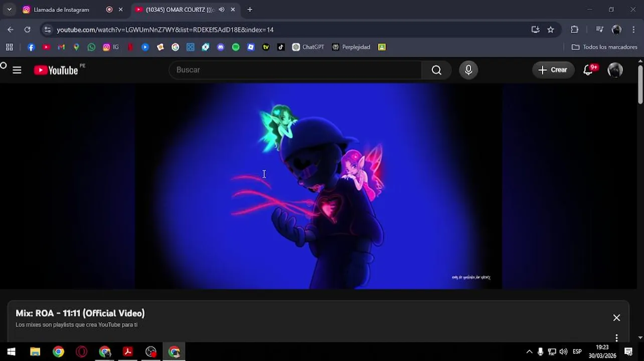
Task: Open the Roblox bookmark
Action: click(x=251, y=47)
